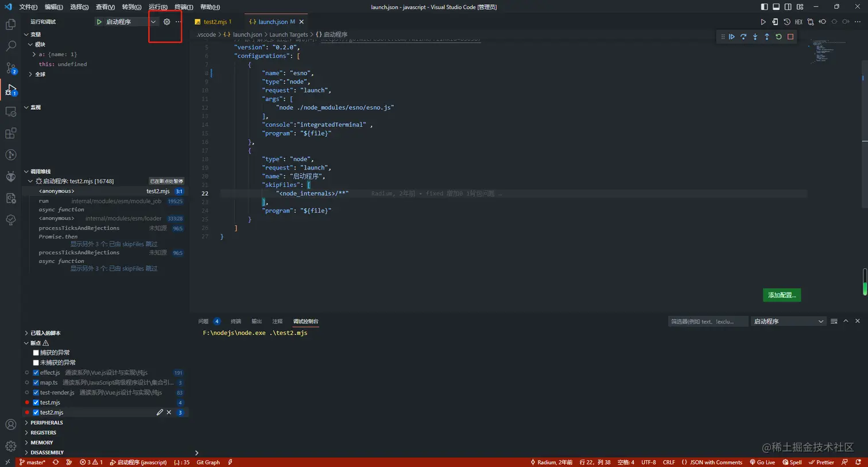Step over in the debug toolbar
The image size is (868, 467).
743,37
